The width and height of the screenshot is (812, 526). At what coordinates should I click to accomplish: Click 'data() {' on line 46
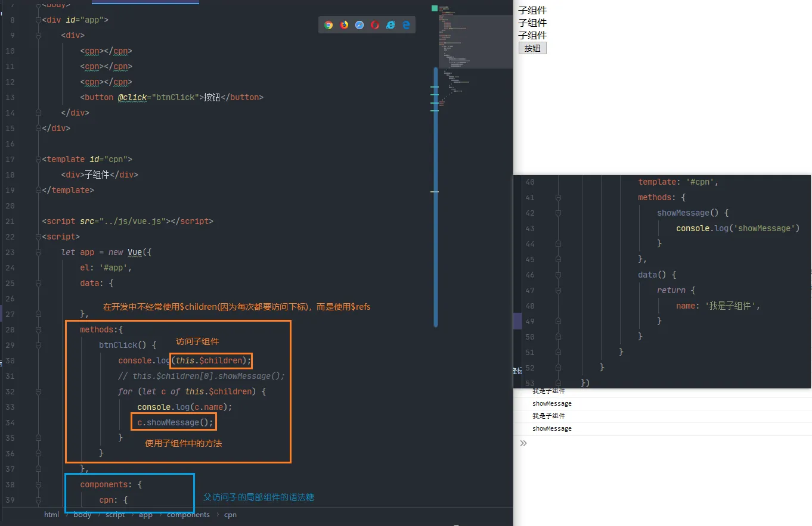pyautogui.click(x=657, y=275)
